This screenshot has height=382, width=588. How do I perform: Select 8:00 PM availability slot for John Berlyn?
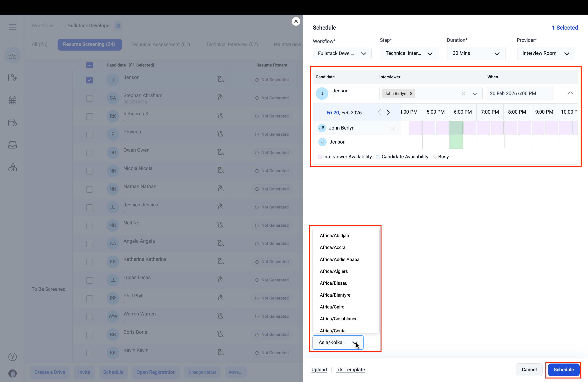pos(510,128)
